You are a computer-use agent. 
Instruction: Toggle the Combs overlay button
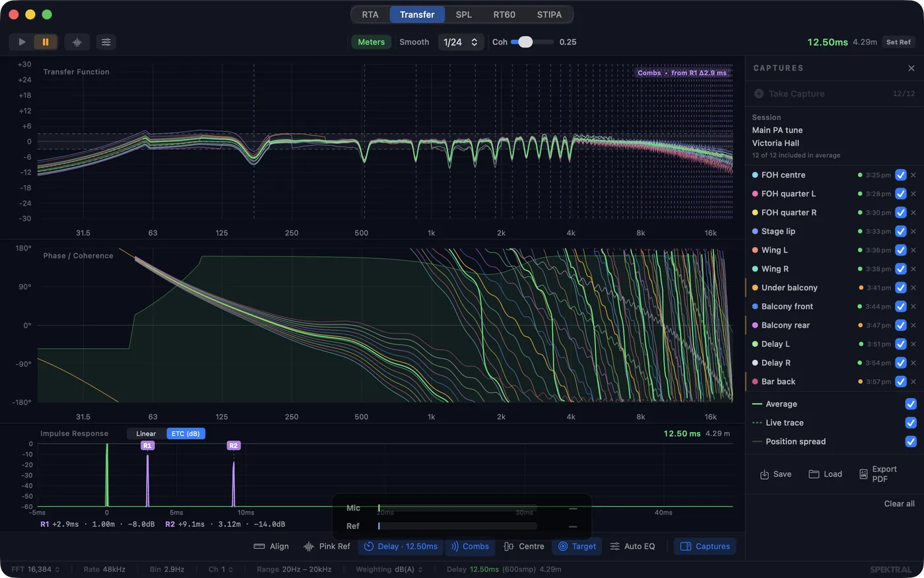click(470, 546)
